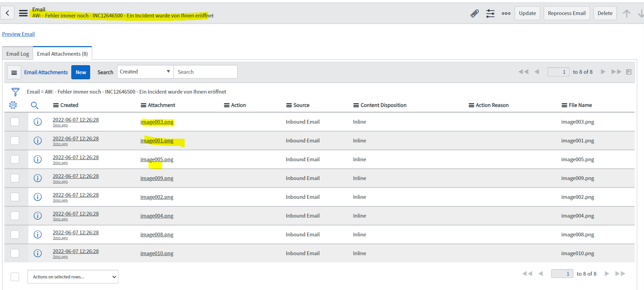Collapse the Email Attachments related list

[629, 72]
